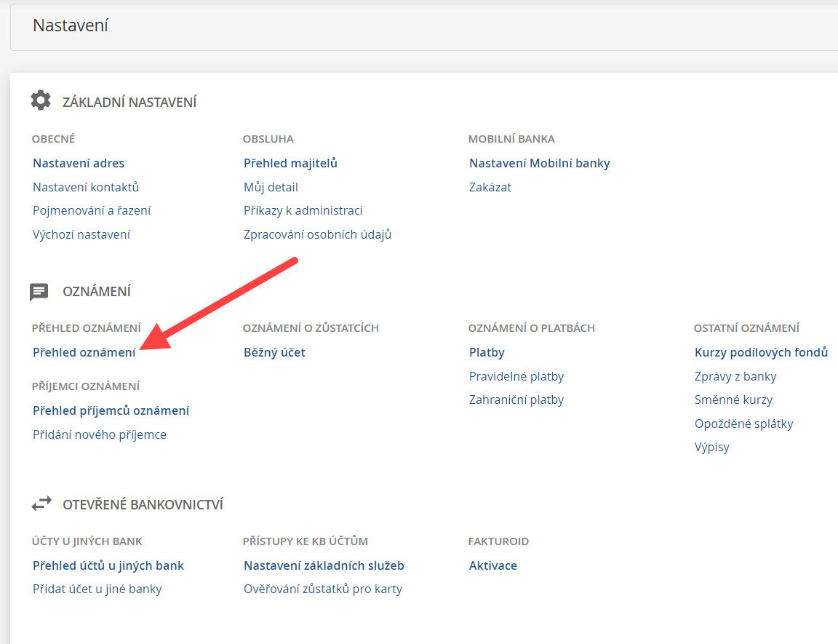The height and width of the screenshot is (644, 838).
Task: Click Zakázat under Mobilní banka
Action: tap(490, 187)
